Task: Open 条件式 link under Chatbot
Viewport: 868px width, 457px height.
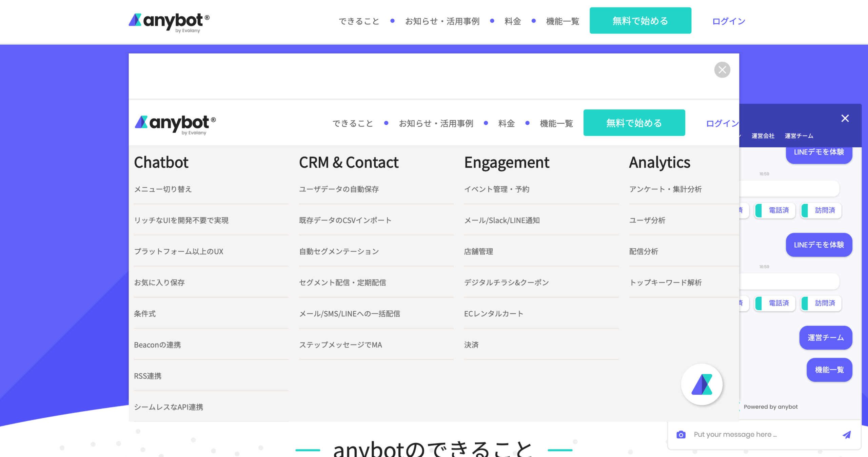Action: 145,314
